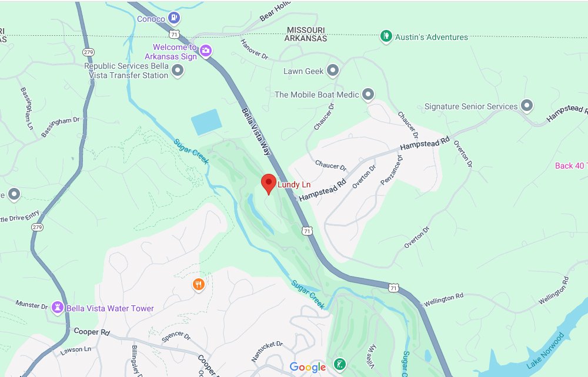
Task: Click the Austin's Adventures text label
Action: point(431,37)
